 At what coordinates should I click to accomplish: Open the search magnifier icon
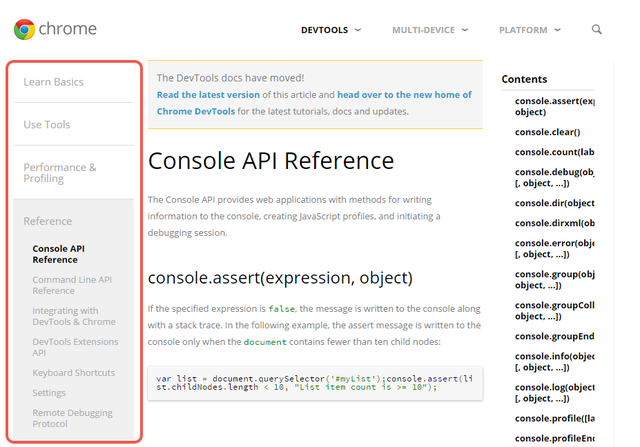click(596, 29)
